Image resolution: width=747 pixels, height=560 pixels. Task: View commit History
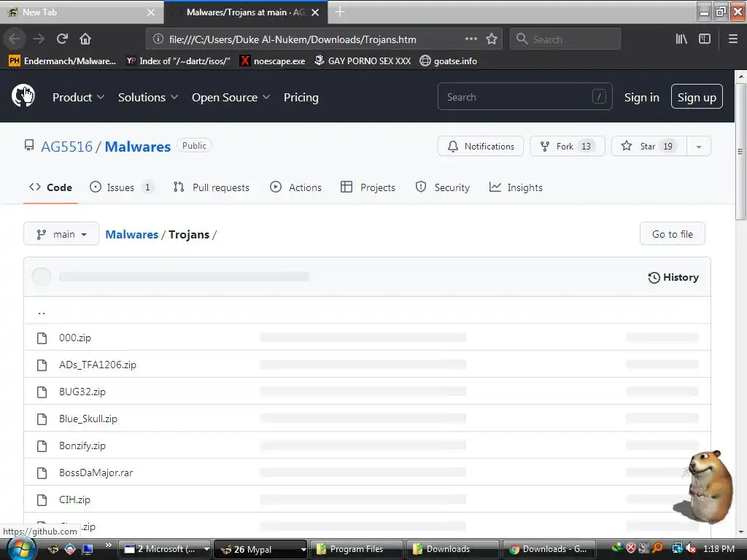point(673,277)
